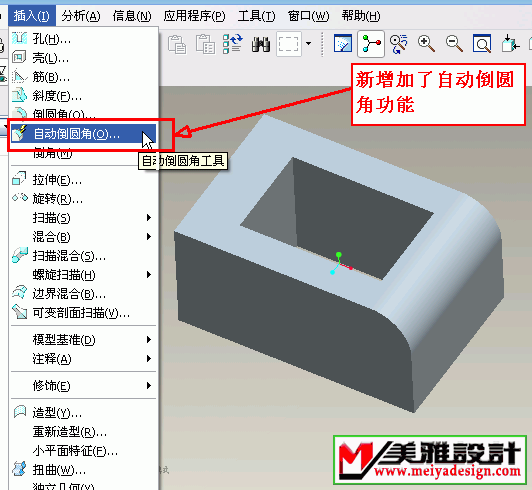Click the www.meiyadesign.com link
This screenshot has height=490, width=532.
pyautogui.click(x=447, y=471)
